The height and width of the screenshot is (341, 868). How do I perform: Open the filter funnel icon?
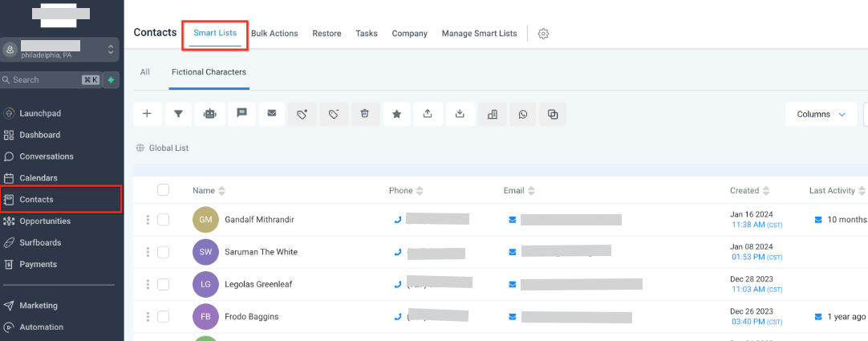tap(178, 114)
